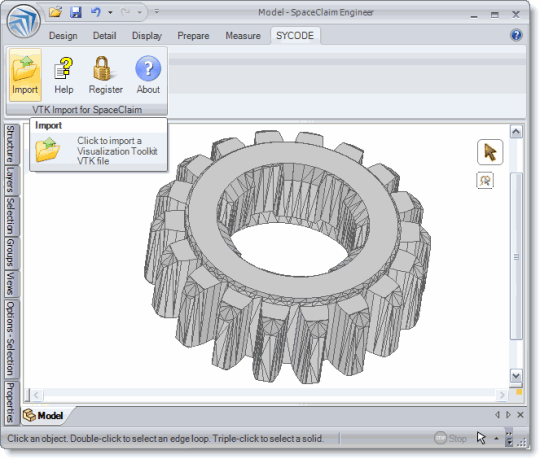Screen dimensions: 540x459
Task: Open the Prepare ribbon tab
Action: click(x=193, y=36)
